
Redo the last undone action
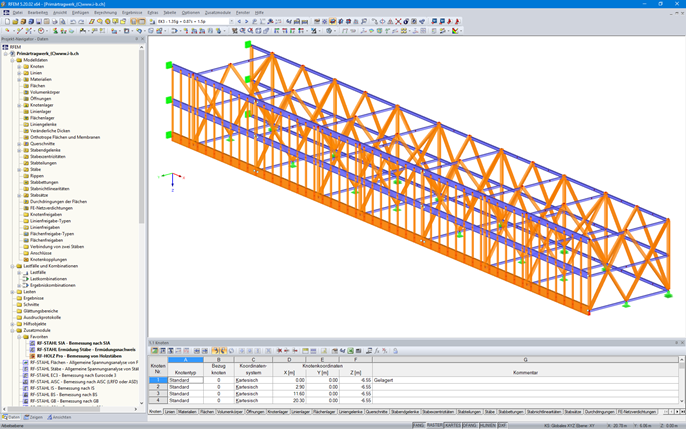(81, 21)
